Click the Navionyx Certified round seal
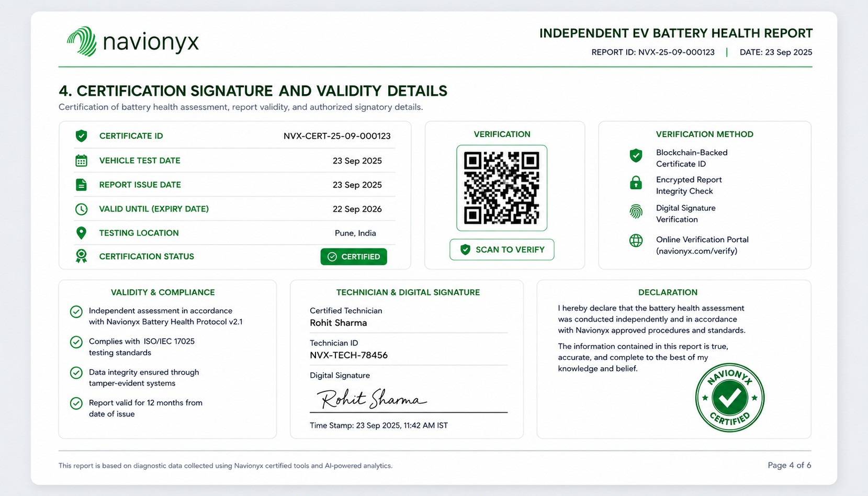This screenshot has height=496, width=868. point(729,398)
